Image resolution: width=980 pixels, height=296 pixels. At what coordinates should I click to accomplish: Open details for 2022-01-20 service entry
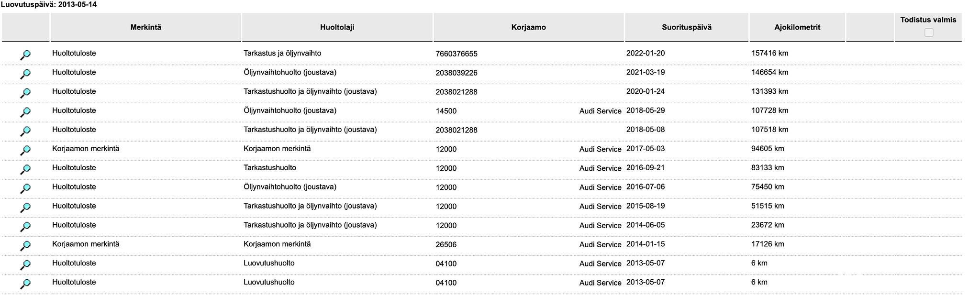(x=25, y=55)
